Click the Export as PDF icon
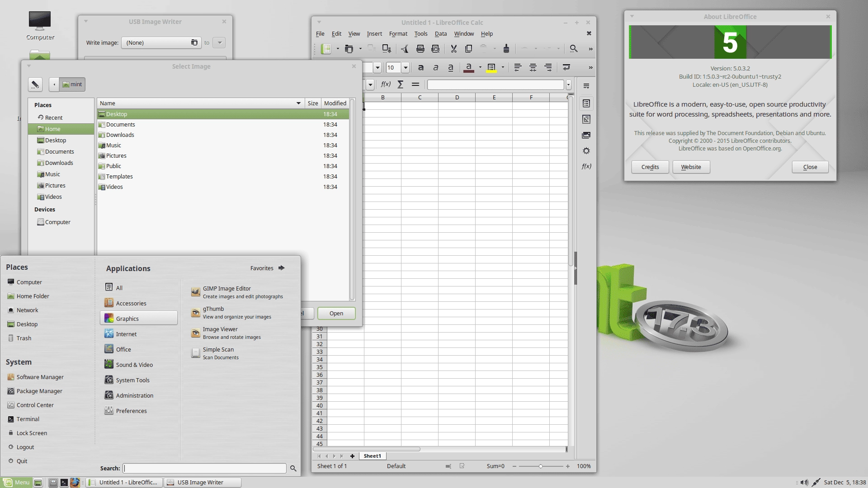The height and width of the screenshot is (488, 868). point(405,49)
